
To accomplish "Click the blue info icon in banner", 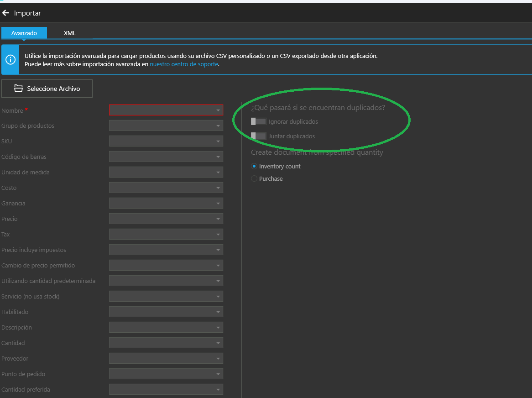I will tap(10, 60).
